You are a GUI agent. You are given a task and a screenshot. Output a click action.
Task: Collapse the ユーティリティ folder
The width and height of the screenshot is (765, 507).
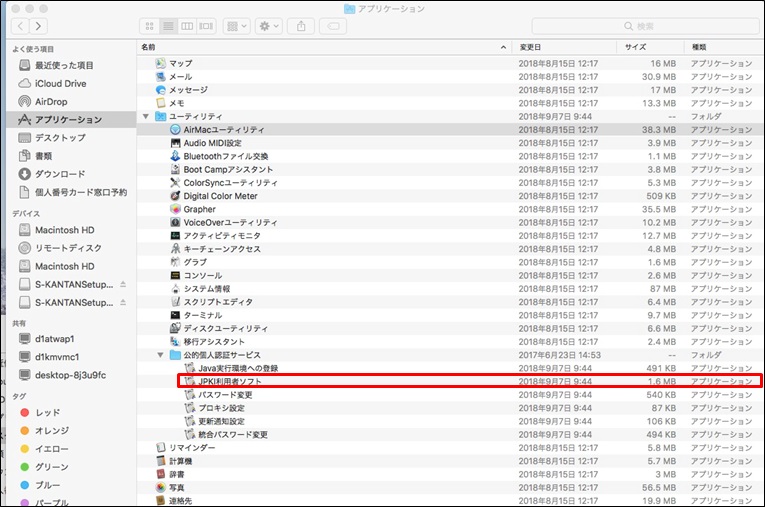coord(146,117)
